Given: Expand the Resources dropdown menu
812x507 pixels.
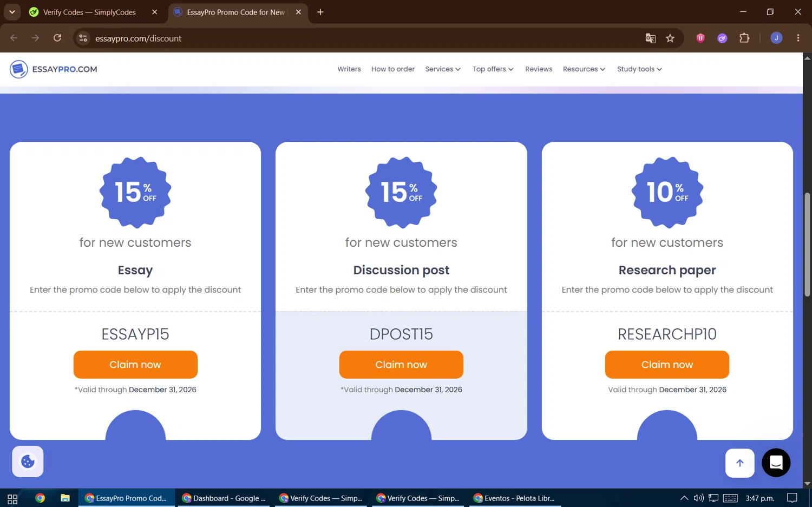Looking at the screenshot, I should pos(584,69).
